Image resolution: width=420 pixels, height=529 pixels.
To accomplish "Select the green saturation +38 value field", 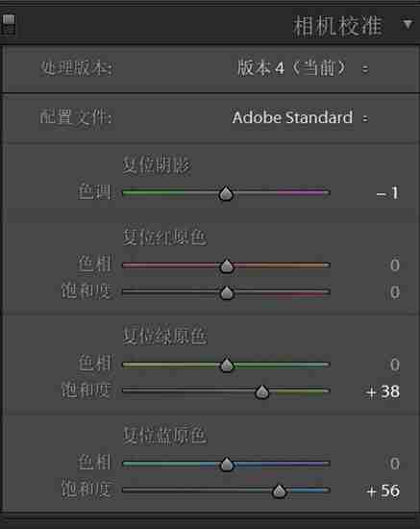I will [x=383, y=392].
